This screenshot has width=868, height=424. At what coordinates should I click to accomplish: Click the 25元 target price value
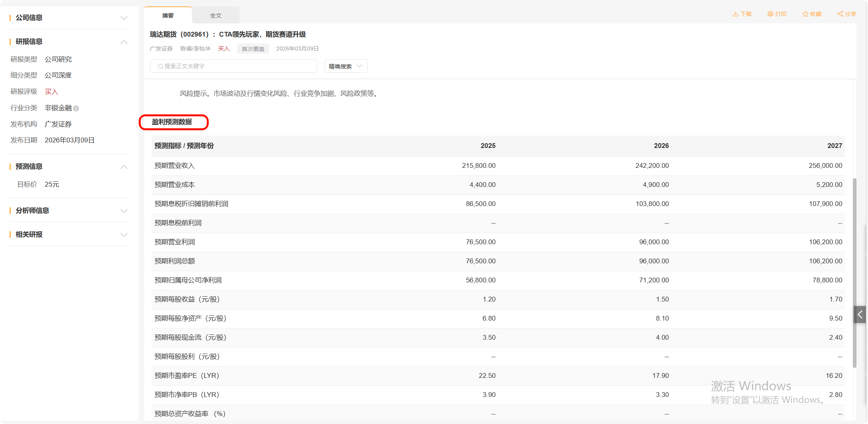click(52, 184)
